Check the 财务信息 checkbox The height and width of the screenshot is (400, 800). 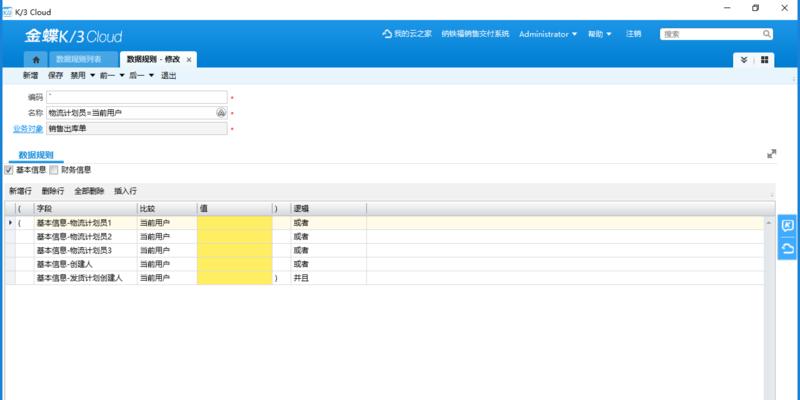54,170
